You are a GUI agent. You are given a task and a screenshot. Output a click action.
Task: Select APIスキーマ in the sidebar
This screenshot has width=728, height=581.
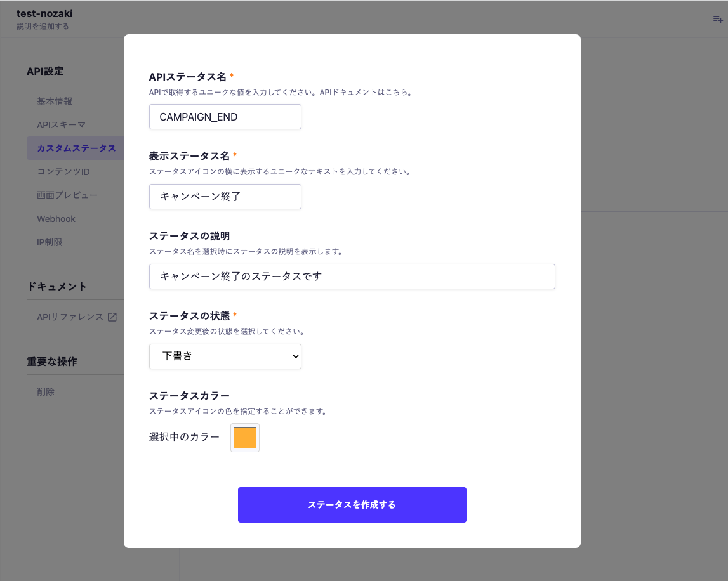[x=61, y=125]
